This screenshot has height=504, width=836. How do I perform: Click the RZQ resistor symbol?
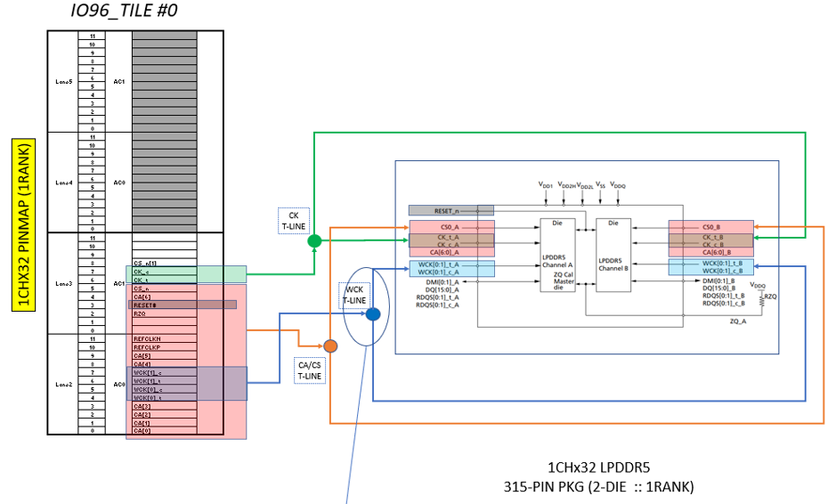coord(762,299)
